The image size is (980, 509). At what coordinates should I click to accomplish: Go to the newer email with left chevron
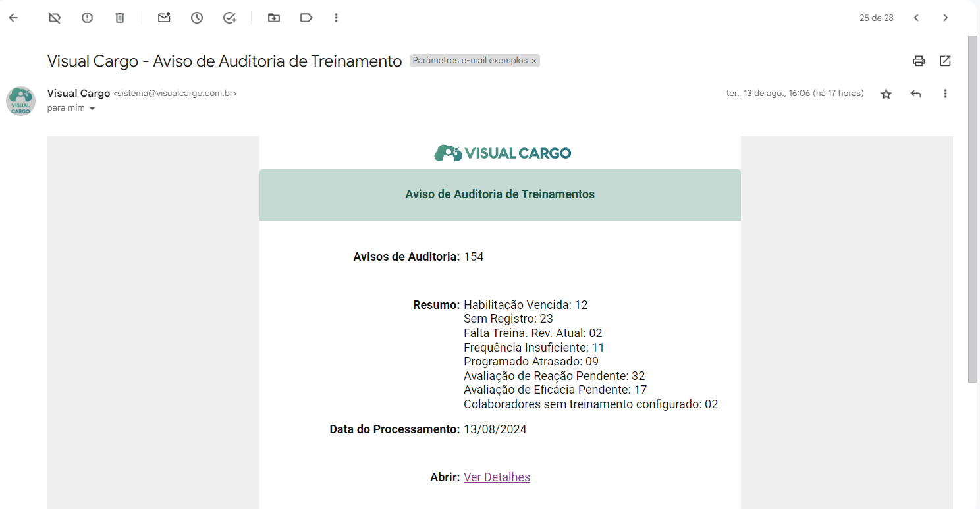[916, 18]
